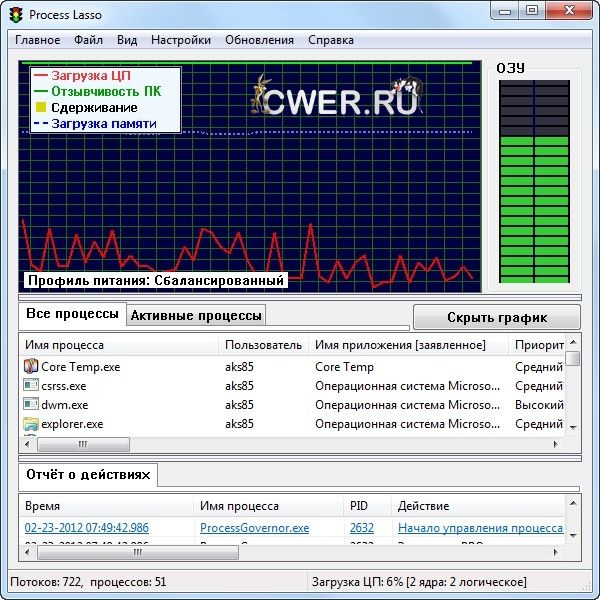Select the dwm.exe process name
The height and width of the screenshot is (600, 600).
point(65,405)
